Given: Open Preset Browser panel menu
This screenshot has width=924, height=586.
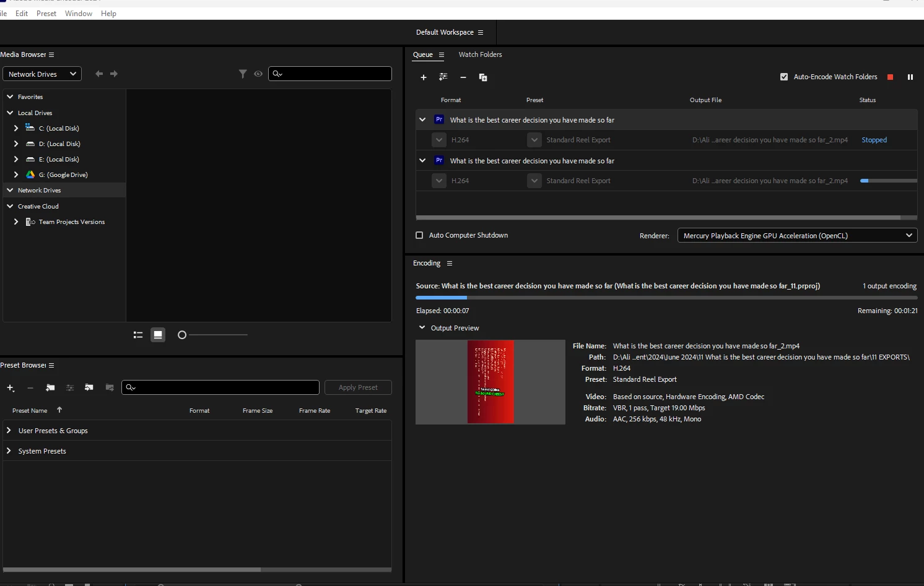Looking at the screenshot, I should [x=51, y=365].
